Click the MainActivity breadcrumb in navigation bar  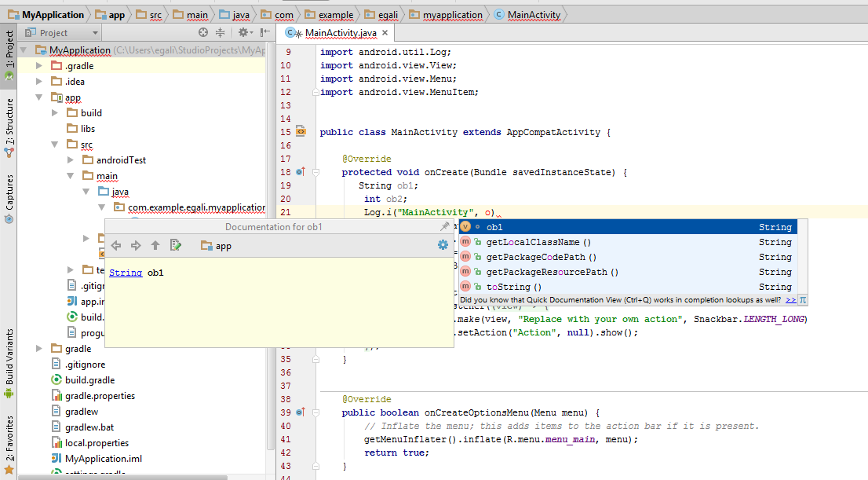pyautogui.click(x=527, y=15)
